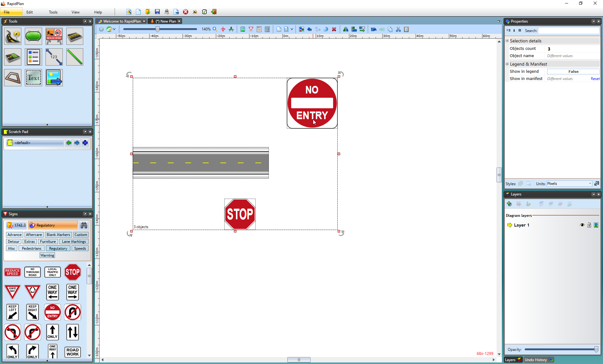Screen dimensions: 603x364
Task: Click Reset link for Show in manifest
Action: click(x=595, y=79)
